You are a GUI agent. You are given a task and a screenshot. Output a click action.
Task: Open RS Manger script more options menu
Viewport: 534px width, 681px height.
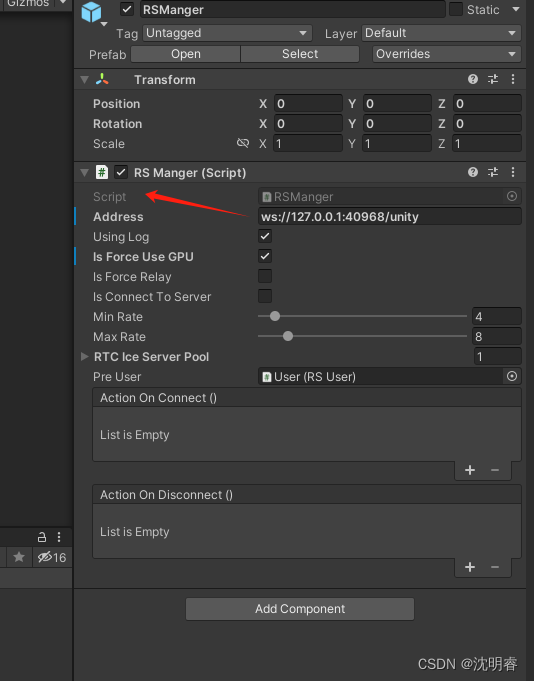click(x=513, y=172)
